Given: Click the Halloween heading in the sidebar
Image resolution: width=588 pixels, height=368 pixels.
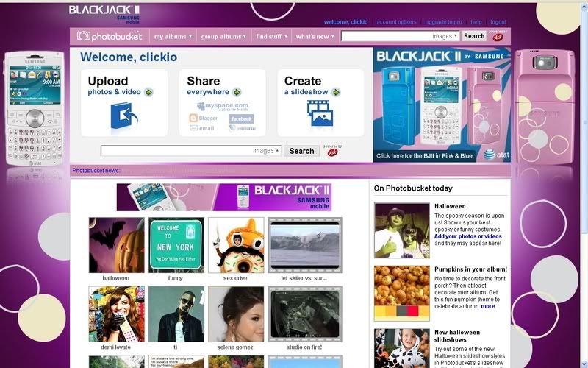Looking at the screenshot, I should tap(450, 206).
